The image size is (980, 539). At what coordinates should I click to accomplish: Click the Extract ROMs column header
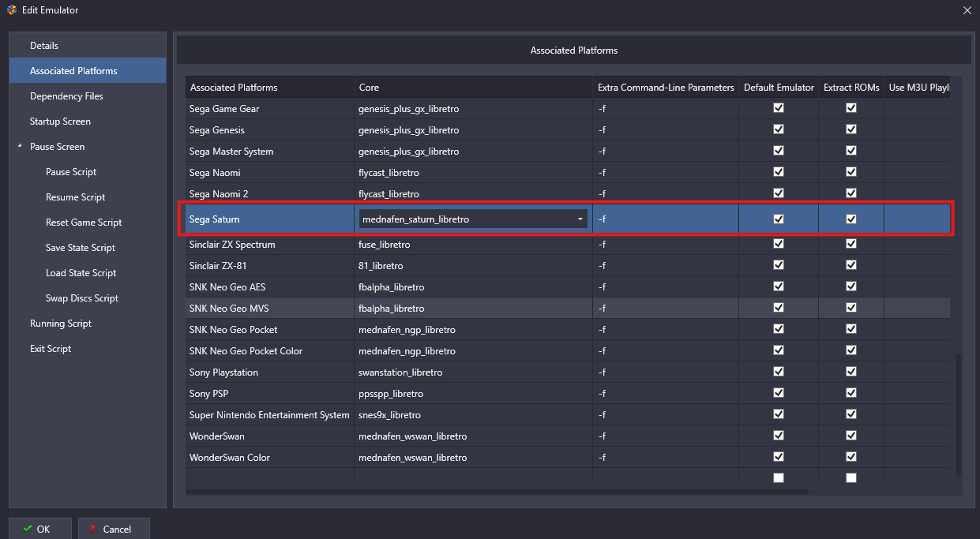click(x=851, y=88)
